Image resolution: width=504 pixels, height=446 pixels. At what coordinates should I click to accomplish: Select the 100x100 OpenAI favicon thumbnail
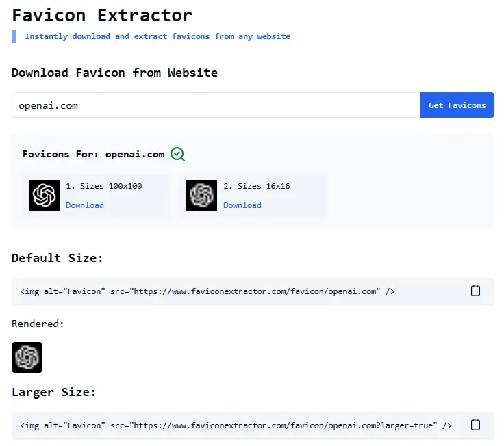pos(45,195)
